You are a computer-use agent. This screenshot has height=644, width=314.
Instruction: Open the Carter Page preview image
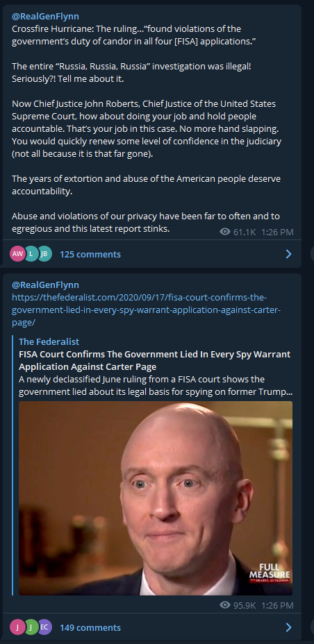tap(156, 498)
